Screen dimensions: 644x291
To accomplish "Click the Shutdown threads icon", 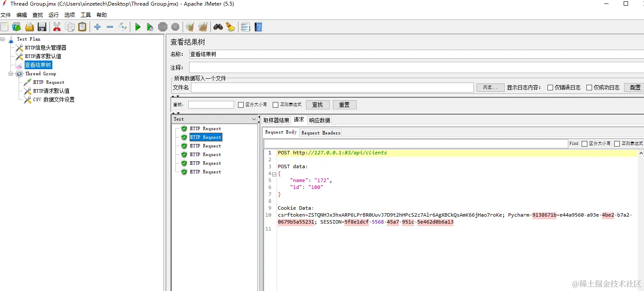I will [x=175, y=27].
